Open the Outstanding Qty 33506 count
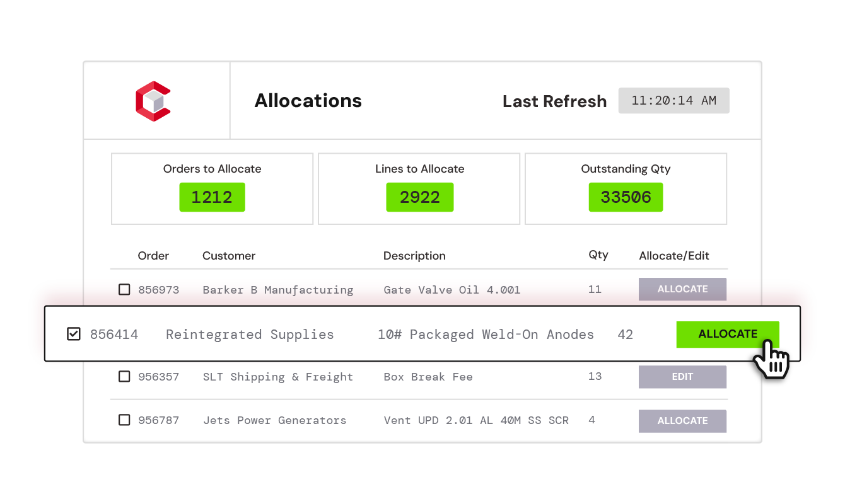 coord(626,197)
